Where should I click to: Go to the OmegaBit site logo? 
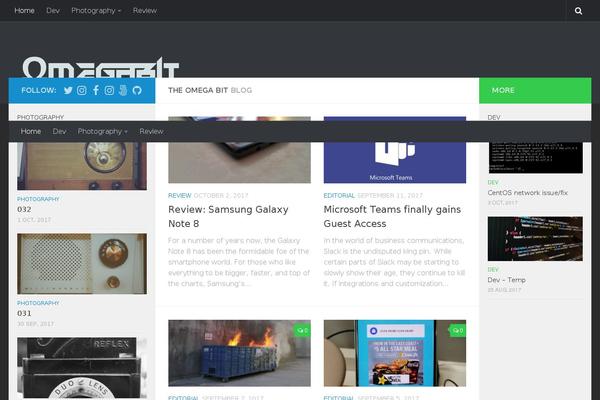(101, 67)
